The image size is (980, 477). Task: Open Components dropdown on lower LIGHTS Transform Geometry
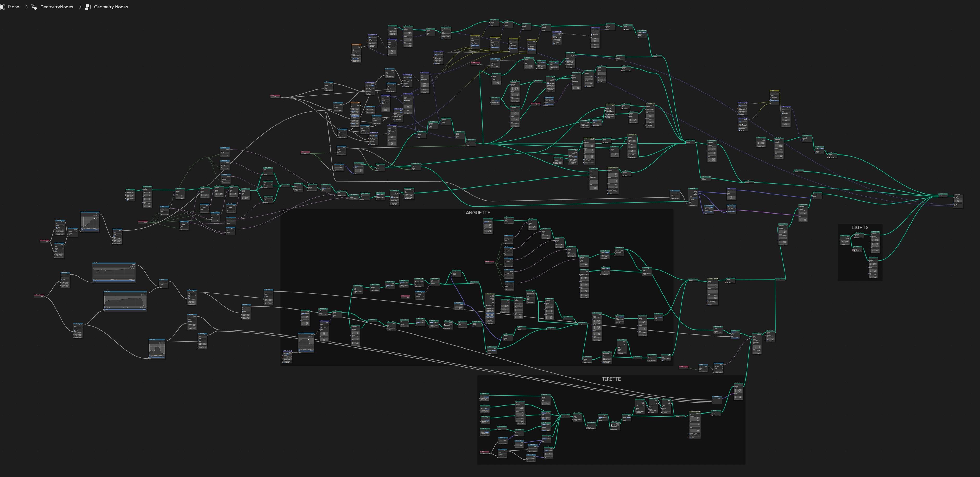(x=873, y=259)
